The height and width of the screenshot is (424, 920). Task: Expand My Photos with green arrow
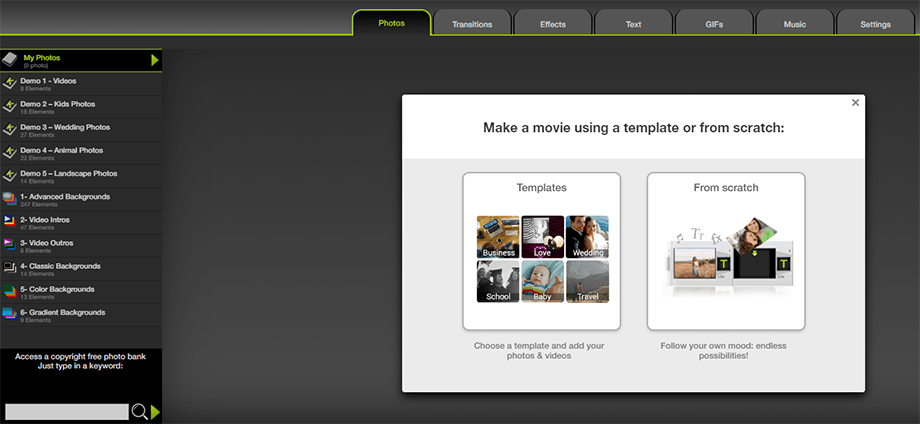point(155,60)
